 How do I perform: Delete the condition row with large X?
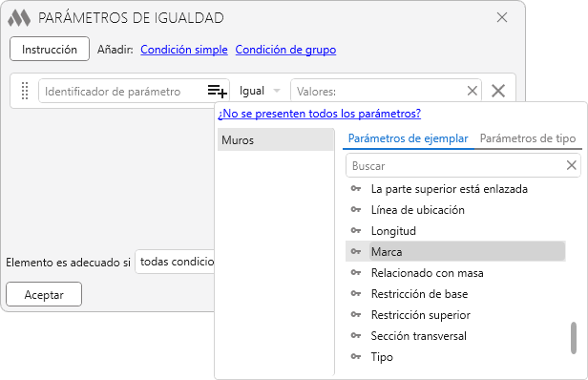click(x=498, y=91)
